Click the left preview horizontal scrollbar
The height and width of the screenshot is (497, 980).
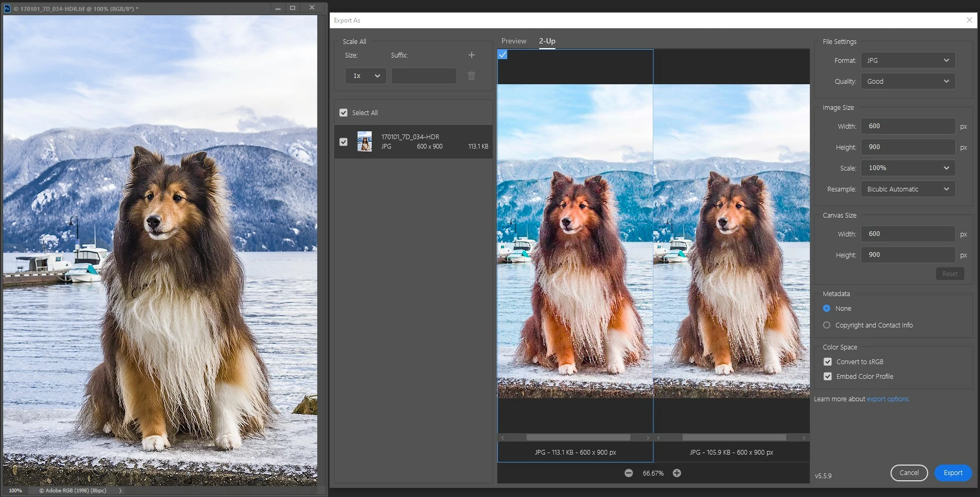(x=578, y=437)
